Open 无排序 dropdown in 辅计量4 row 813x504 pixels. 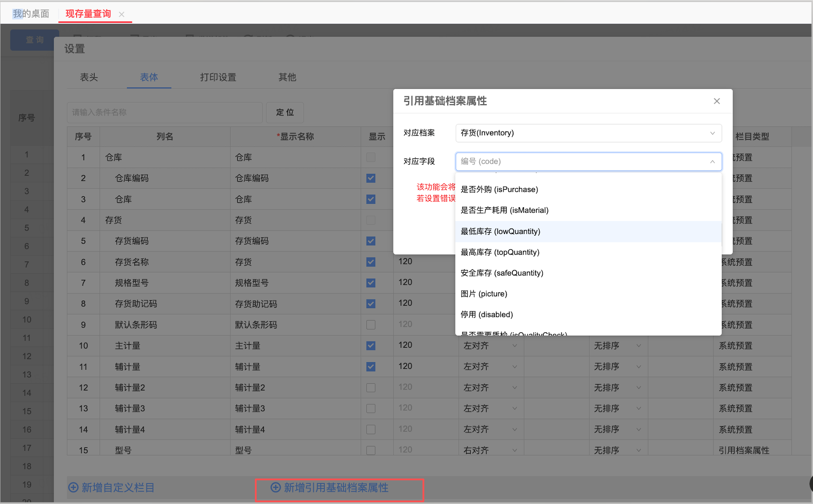coord(617,429)
